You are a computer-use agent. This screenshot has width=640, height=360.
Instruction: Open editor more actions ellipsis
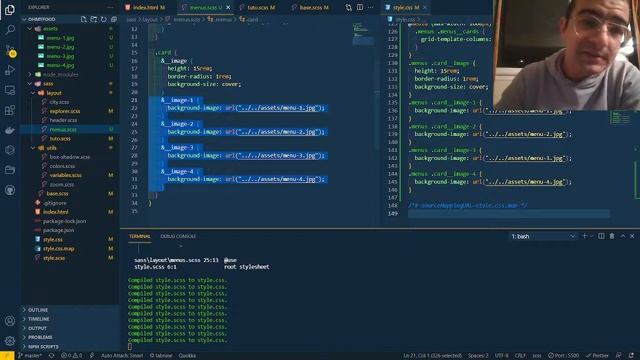pos(371,7)
